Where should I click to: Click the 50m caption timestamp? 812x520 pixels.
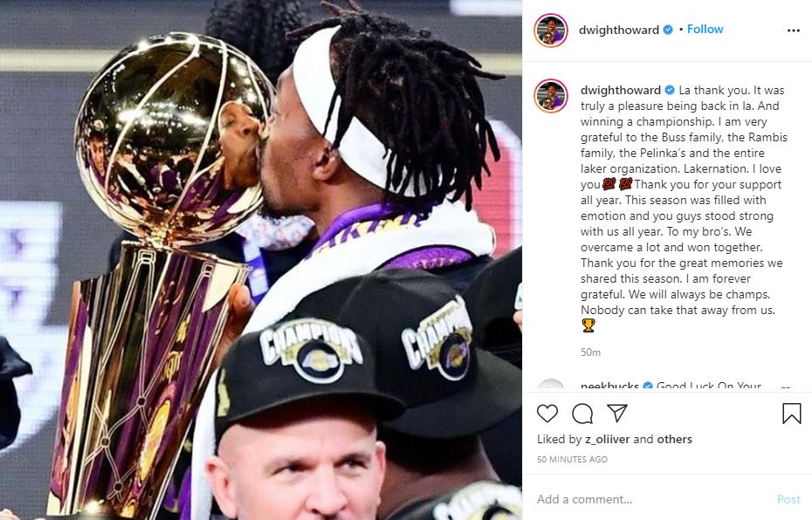pos(590,352)
